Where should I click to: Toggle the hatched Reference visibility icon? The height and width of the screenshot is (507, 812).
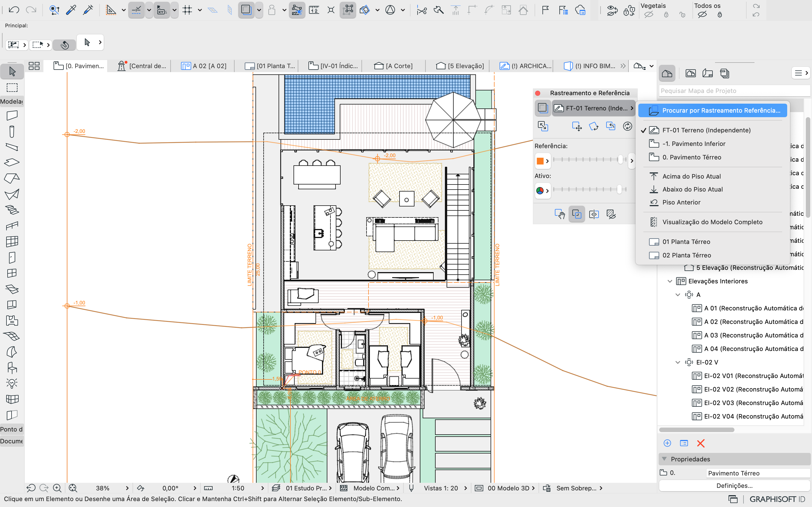[x=612, y=214]
